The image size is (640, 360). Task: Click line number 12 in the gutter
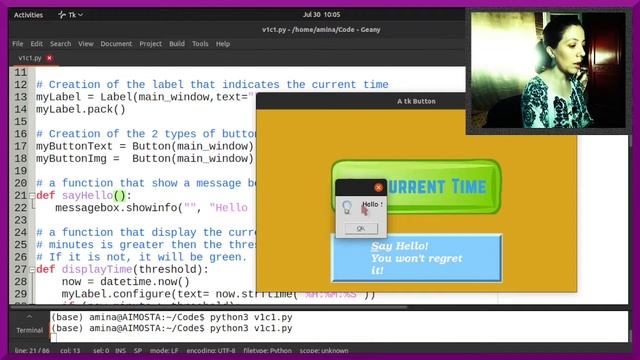pos(21,85)
